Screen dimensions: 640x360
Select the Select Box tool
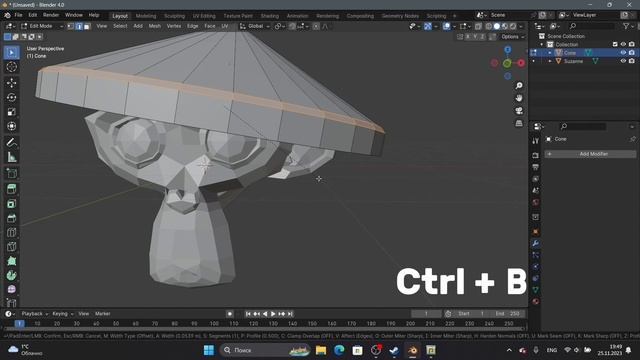pos(11,53)
